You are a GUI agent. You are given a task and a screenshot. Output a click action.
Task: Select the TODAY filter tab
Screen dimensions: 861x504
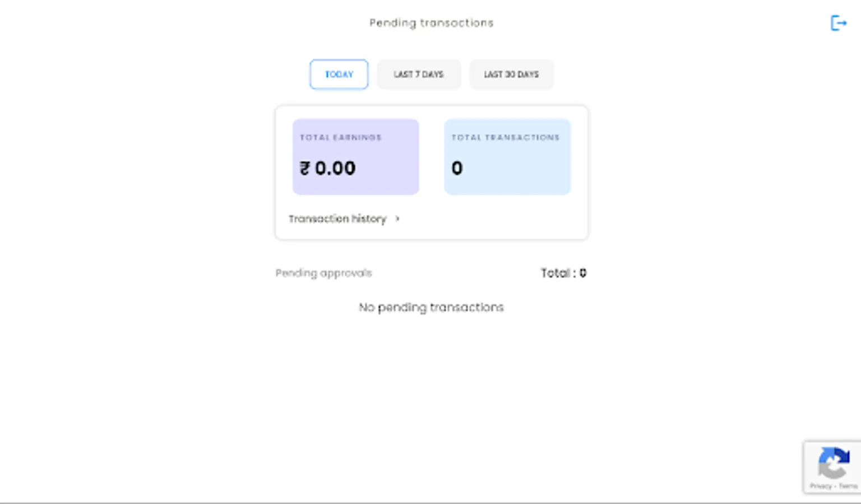point(339,74)
